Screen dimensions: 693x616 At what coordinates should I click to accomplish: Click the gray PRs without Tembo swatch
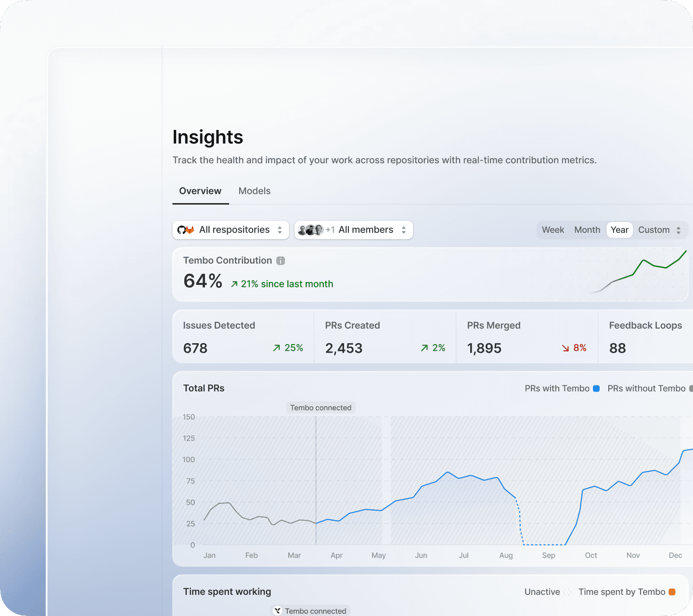[x=691, y=388]
